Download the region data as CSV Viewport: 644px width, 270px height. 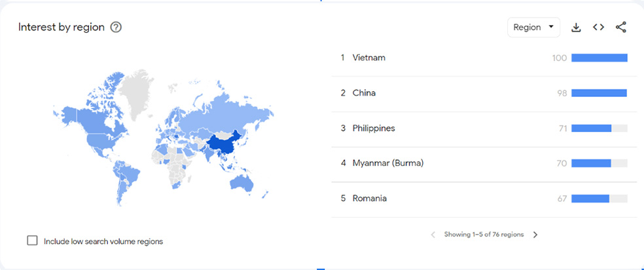point(576,28)
